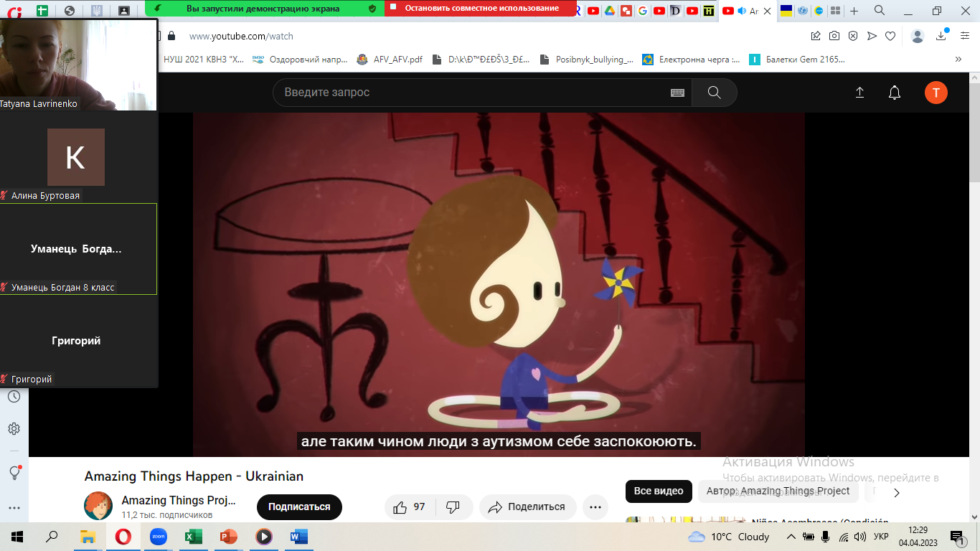Show hidden system tray icons chevron
980x551 pixels.
(x=791, y=537)
